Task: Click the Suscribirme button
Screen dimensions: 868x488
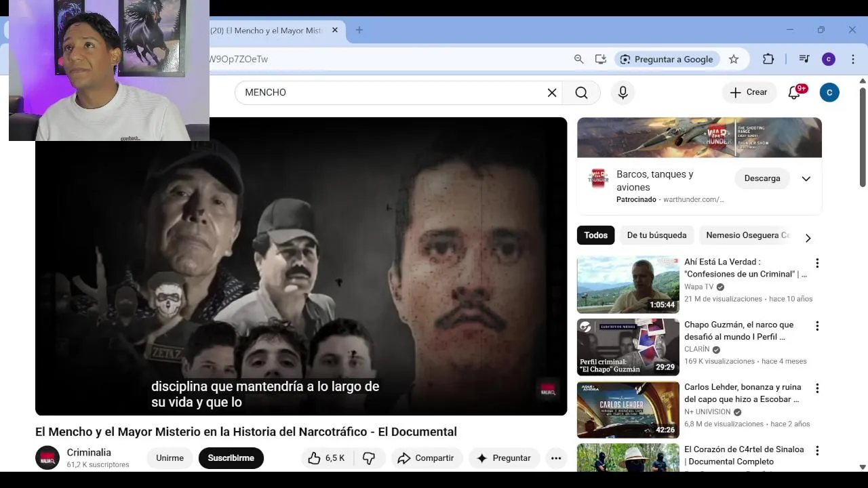Action: (231, 458)
